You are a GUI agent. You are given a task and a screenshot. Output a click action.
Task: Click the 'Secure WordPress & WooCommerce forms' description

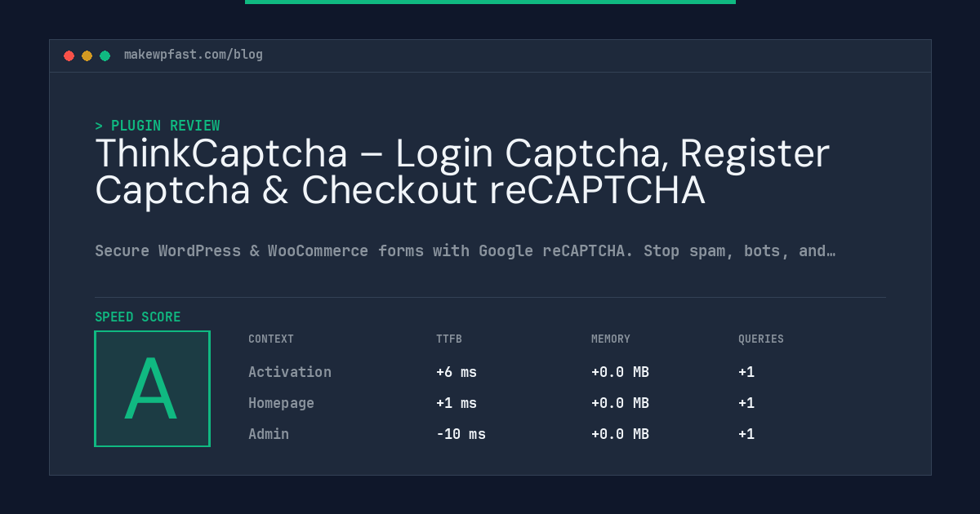pyautogui.click(x=465, y=250)
